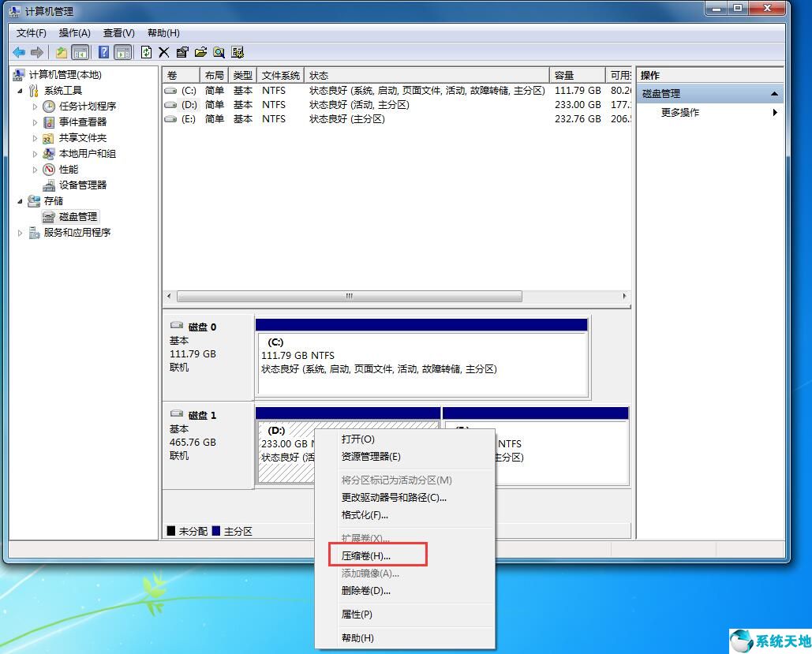Open the 查看(V) menu
The height and width of the screenshot is (654, 812).
[x=117, y=32]
